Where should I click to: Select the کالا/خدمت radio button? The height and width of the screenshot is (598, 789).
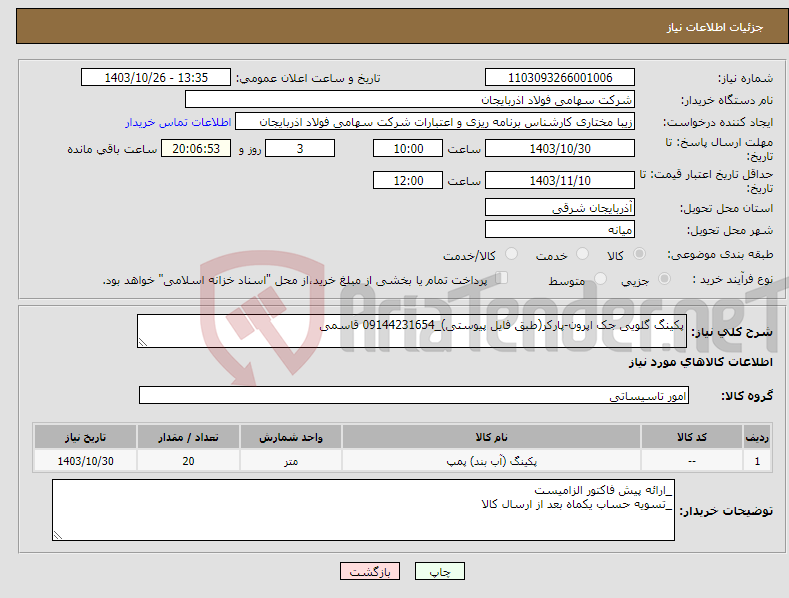[x=511, y=254]
